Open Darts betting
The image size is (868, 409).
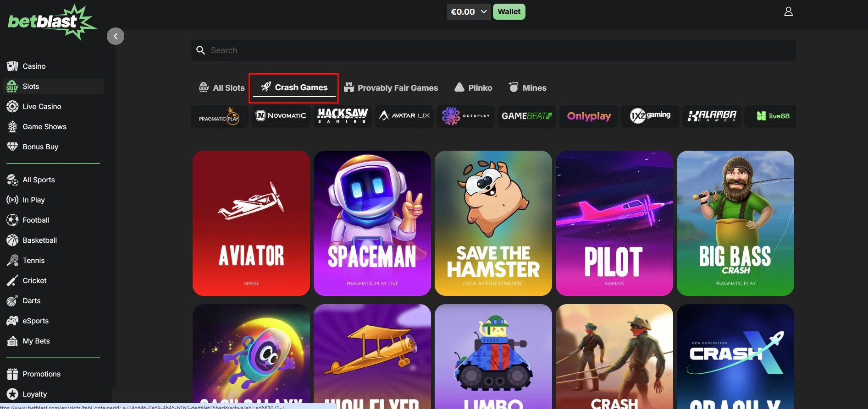pyautogui.click(x=53, y=300)
